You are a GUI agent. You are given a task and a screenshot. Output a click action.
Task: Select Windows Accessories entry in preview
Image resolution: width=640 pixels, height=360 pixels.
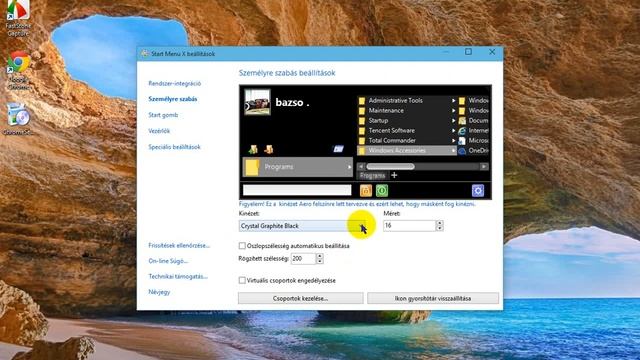(407, 151)
